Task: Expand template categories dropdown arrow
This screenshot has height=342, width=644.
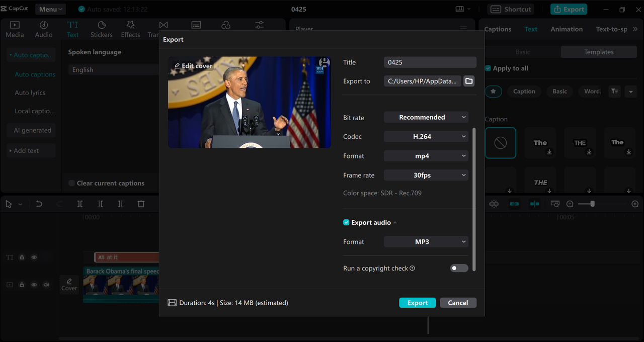Action: point(631,91)
